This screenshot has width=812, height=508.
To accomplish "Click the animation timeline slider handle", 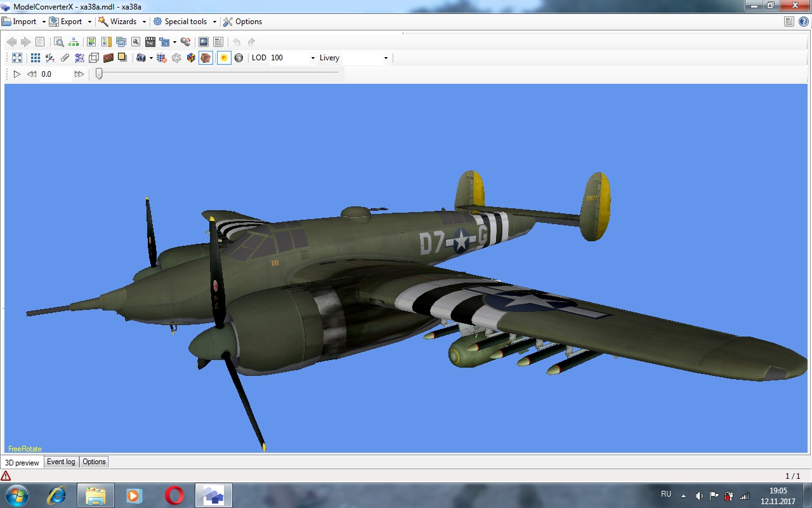I will 99,74.
